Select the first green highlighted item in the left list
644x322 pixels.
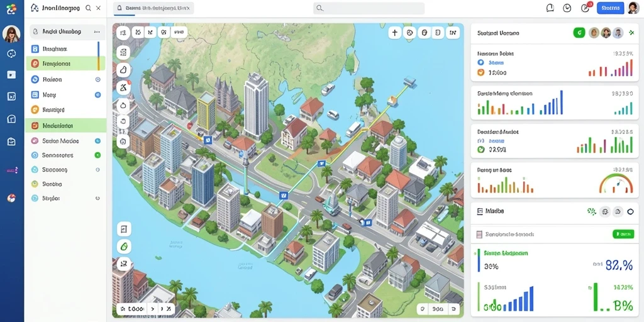point(65,64)
